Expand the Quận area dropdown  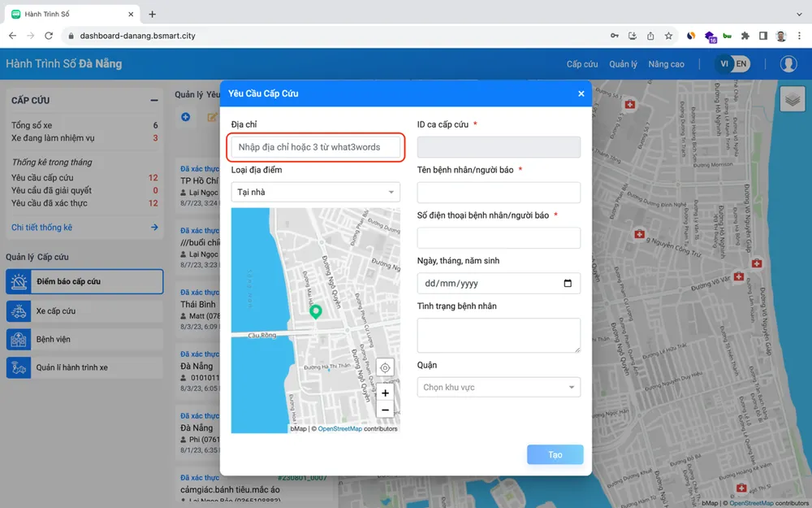point(499,388)
